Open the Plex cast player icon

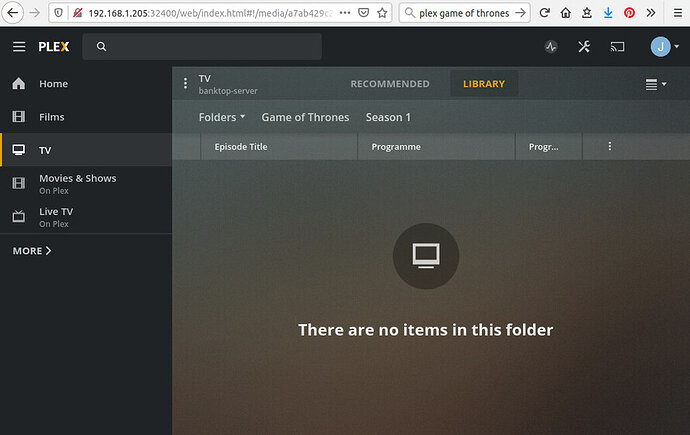[x=617, y=47]
